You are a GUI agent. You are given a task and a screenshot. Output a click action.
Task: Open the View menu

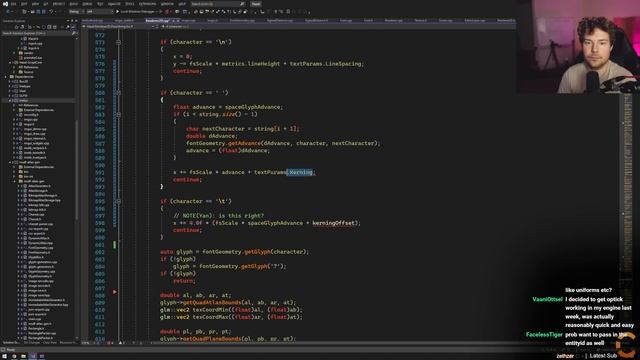35,4
